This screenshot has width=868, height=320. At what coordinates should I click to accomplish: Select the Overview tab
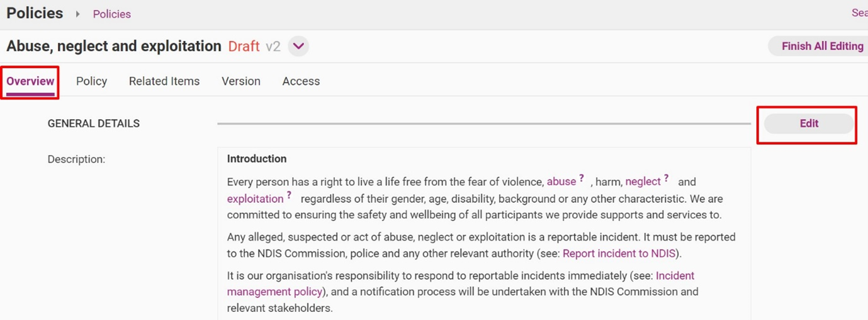30,81
